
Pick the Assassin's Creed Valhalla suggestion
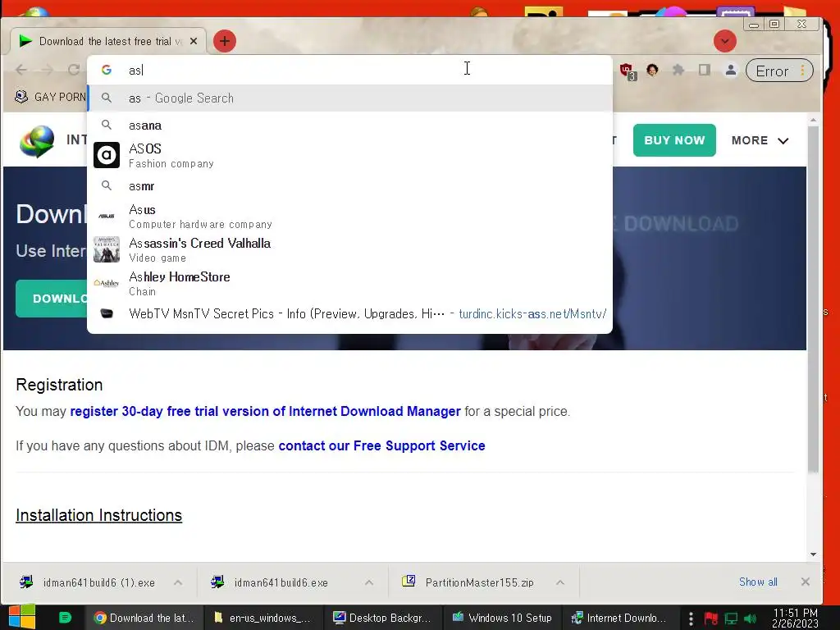click(x=349, y=249)
